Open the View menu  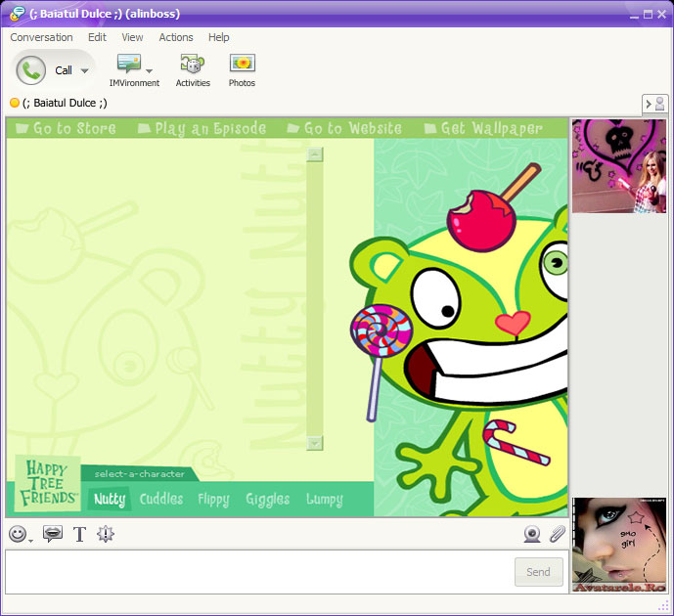[132, 37]
